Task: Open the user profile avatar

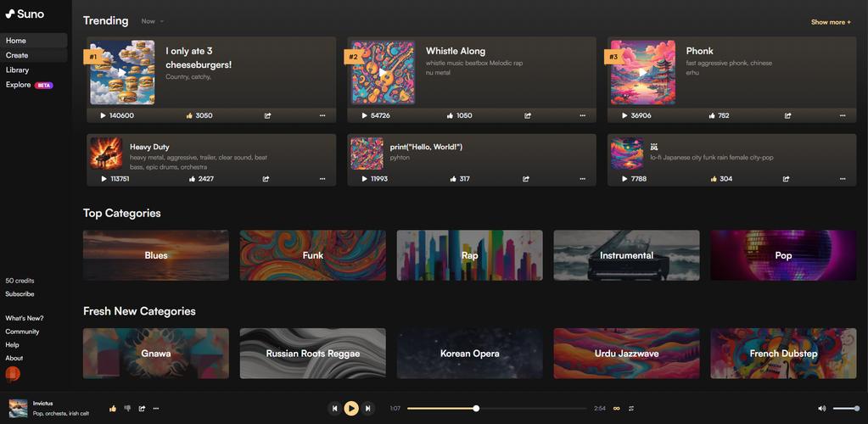Action: 12,375
